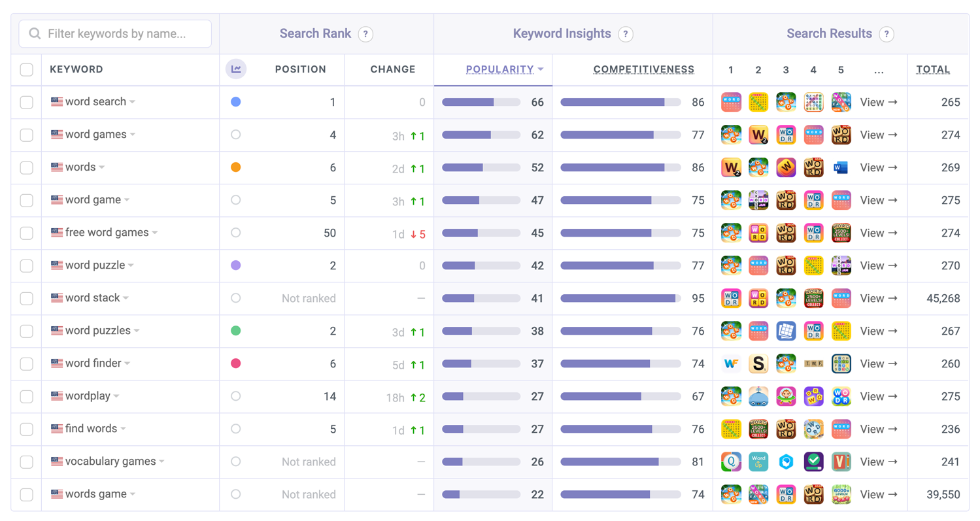
Task: Open the Keyword Insights help icon
Action: [x=626, y=34]
